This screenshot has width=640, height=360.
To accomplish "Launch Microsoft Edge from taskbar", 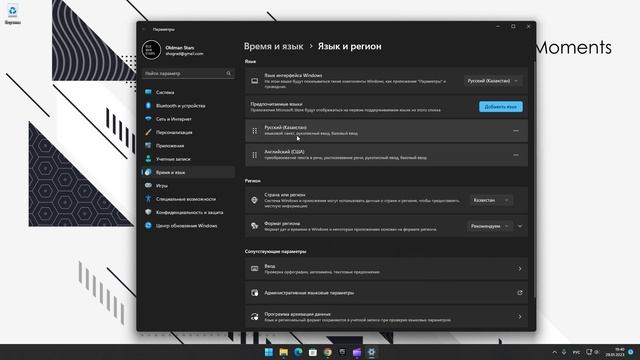I will point(298,352).
